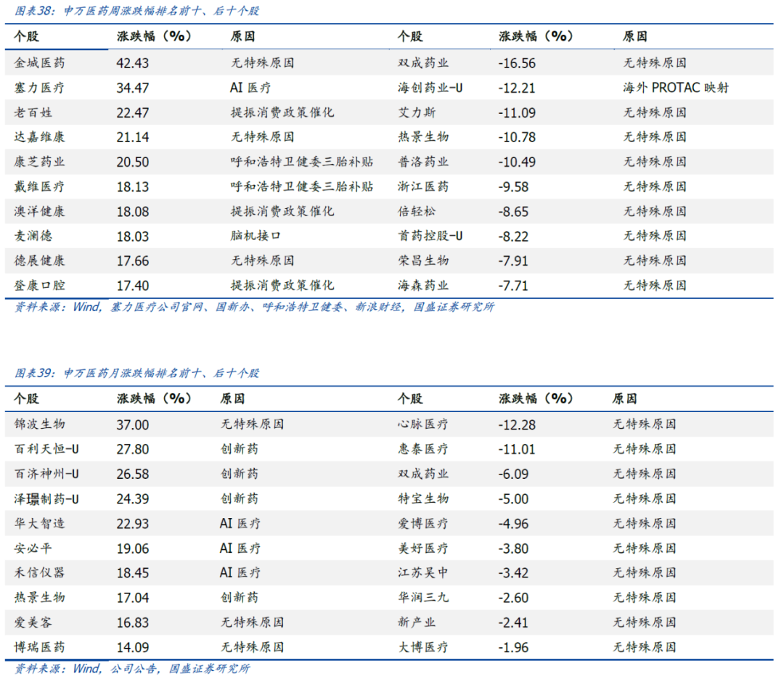Select stock name 戴维医疗
Image resolution: width=784 pixels, height=687 pixels.
39,187
